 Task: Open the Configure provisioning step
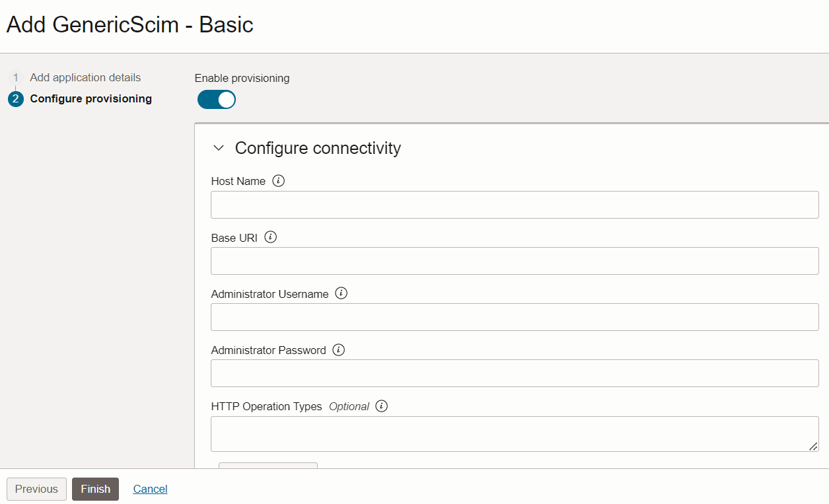click(x=90, y=98)
